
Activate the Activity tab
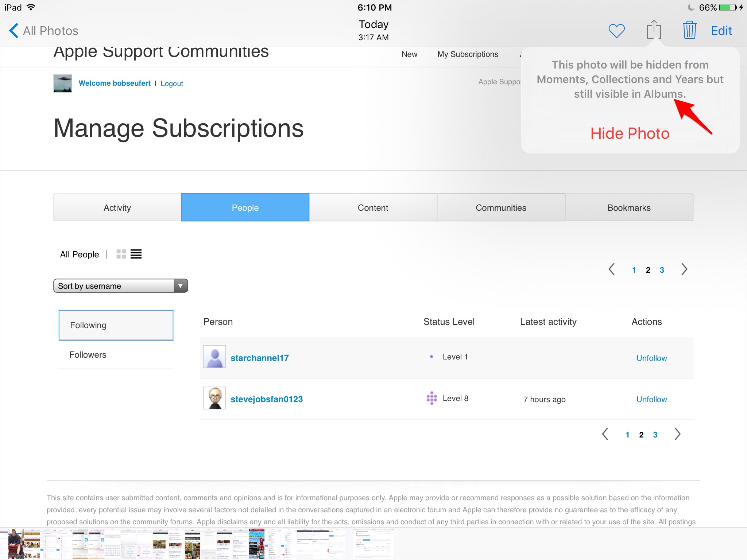(x=117, y=207)
